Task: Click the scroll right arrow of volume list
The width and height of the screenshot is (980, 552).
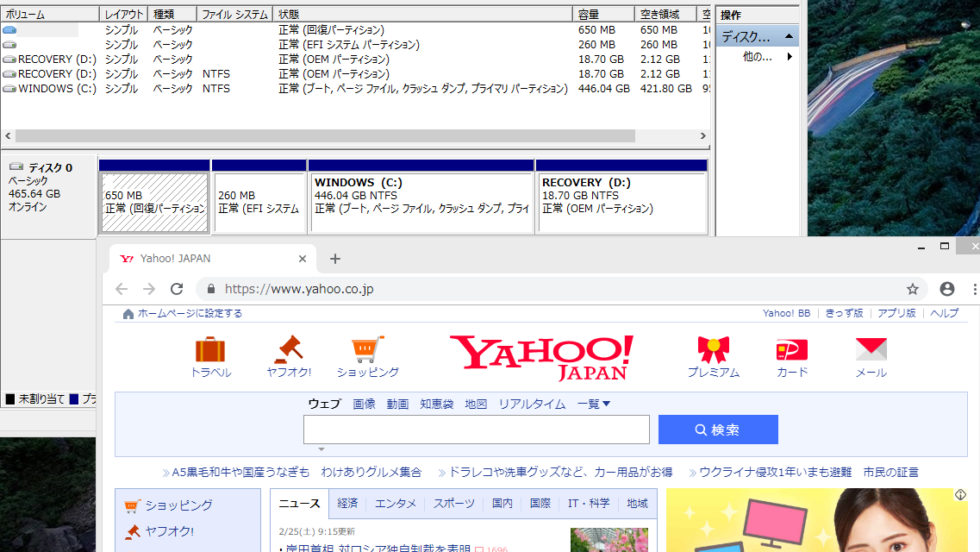Action: tap(702, 135)
